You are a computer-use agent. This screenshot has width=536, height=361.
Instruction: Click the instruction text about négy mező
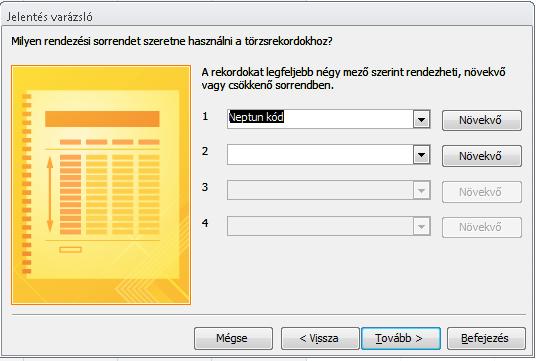tap(353, 78)
